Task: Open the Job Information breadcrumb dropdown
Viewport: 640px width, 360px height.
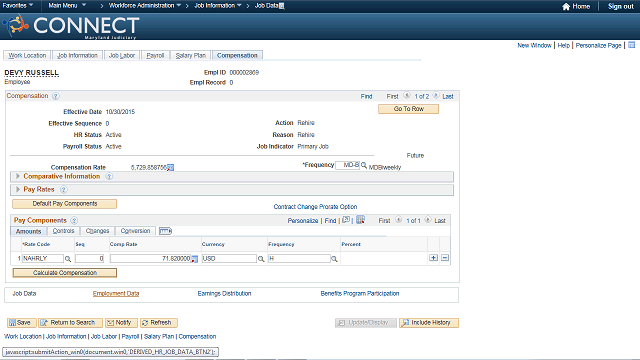Action: [218, 5]
